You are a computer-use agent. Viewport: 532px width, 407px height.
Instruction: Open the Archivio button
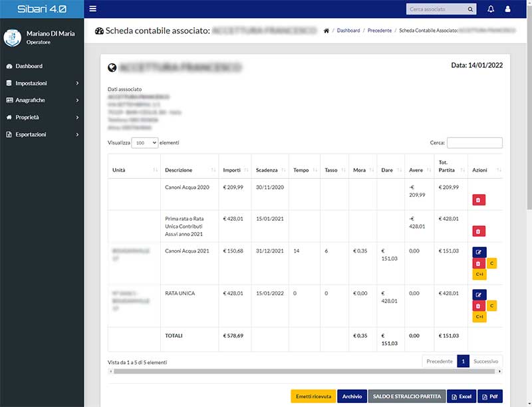click(352, 396)
